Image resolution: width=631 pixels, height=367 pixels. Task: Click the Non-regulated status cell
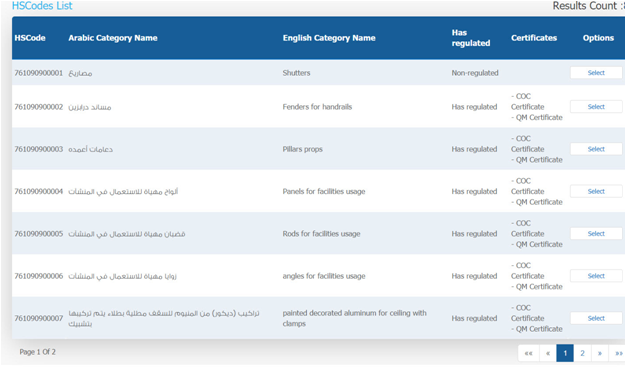point(475,73)
